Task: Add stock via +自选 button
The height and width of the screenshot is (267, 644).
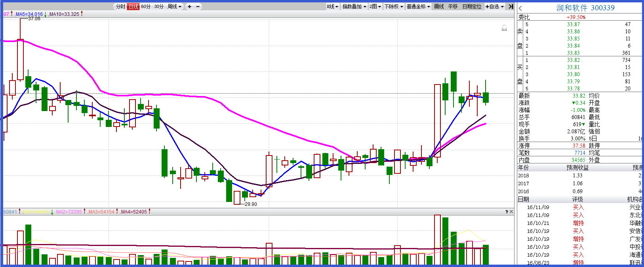Action: point(494,6)
